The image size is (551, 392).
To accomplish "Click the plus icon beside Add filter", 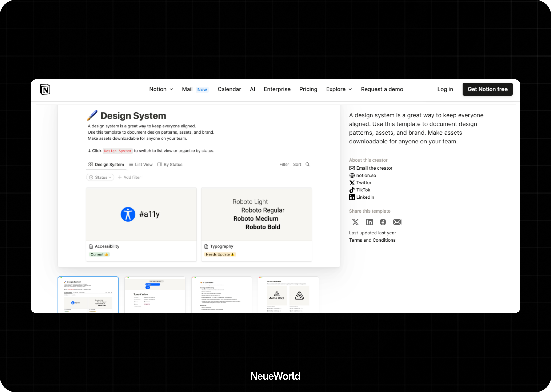I will (x=120, y=177).
